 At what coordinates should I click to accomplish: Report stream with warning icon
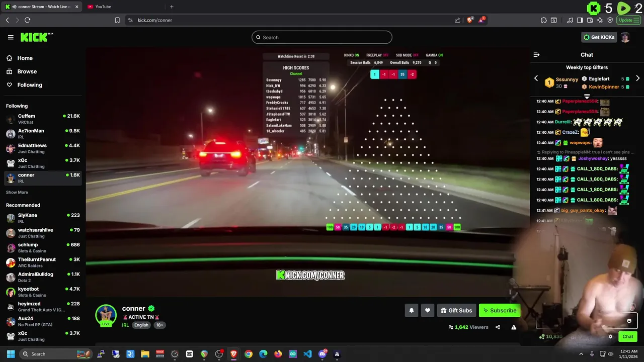click(514, 327)
